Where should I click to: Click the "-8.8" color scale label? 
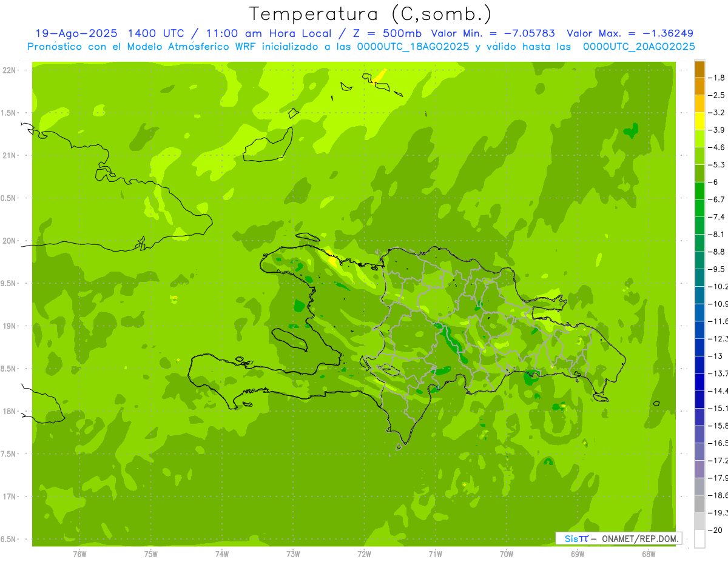tap(716, 252)
